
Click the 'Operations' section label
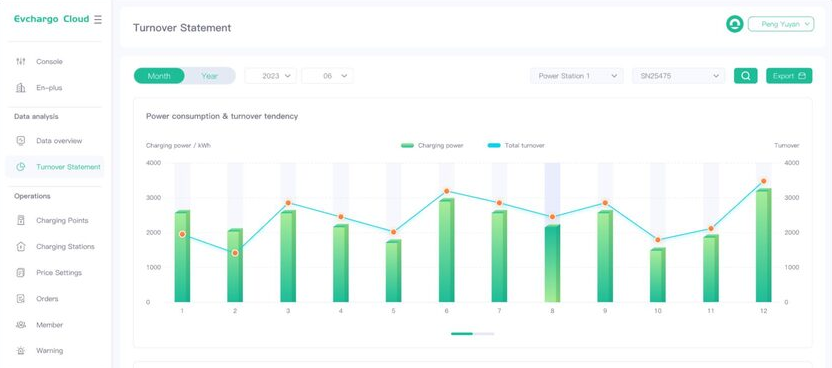[x=32, y=196]
